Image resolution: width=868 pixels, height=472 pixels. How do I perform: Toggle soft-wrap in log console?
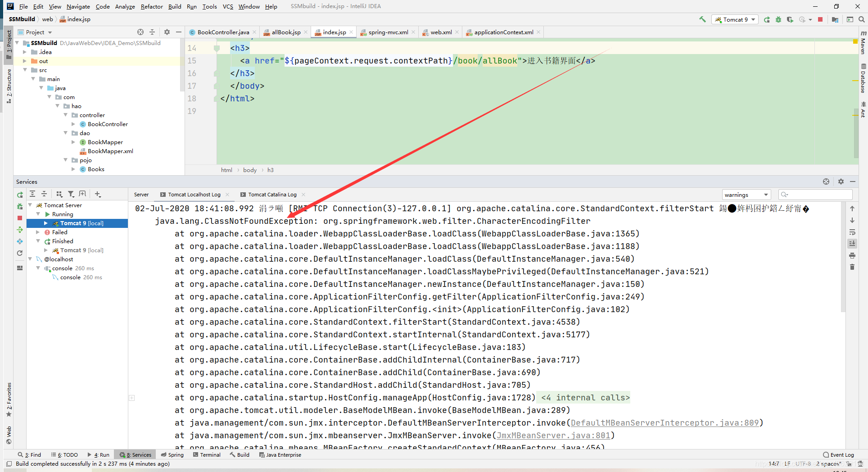(x=852, y=232)
